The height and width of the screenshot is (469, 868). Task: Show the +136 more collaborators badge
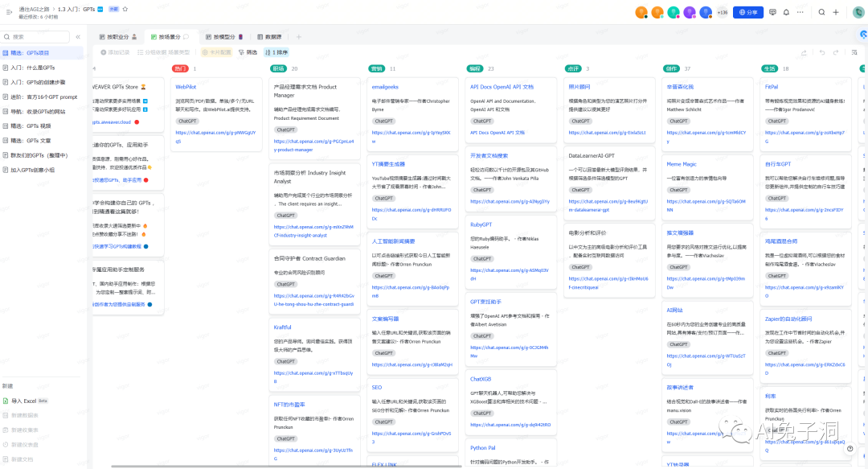(723, 12)
